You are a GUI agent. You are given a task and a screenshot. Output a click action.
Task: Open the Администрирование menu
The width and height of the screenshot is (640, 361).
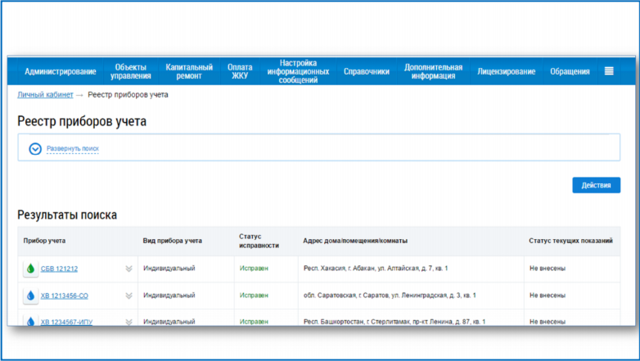tap(60, 71)
